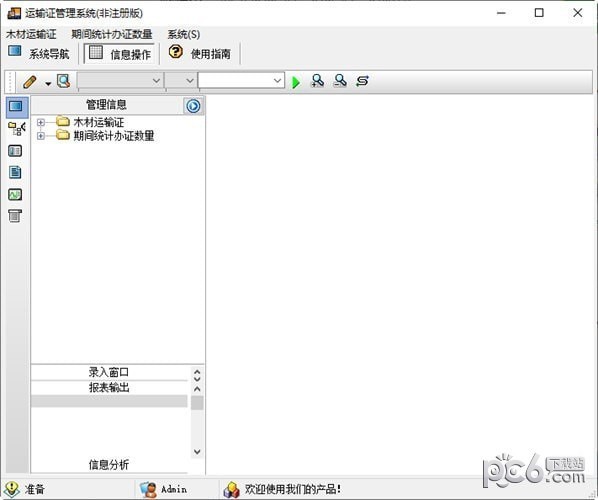598x500 pixels.
Task: Open the 系统(S) menu
Action: pyautogui.click(x=184, y=34)
